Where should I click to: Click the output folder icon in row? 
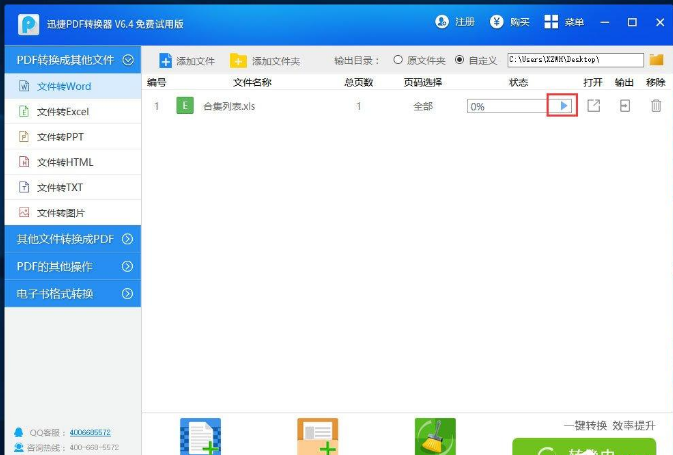625,105
